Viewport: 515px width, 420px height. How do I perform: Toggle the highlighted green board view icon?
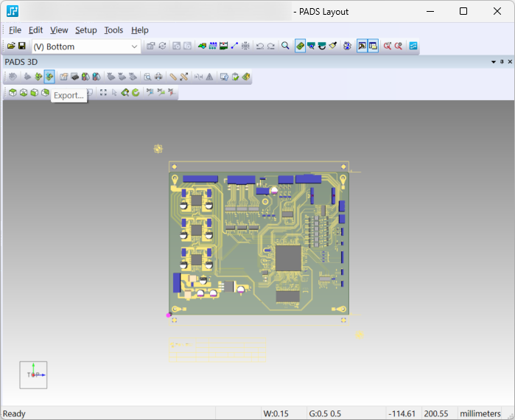coord(300,46)
